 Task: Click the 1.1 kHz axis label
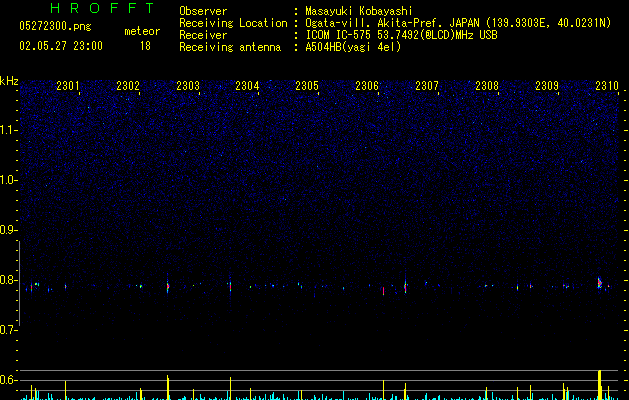pos(8,130)
